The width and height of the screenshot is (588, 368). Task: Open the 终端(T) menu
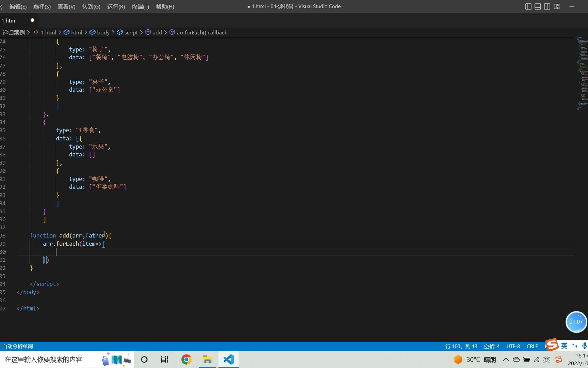[140, 6]
